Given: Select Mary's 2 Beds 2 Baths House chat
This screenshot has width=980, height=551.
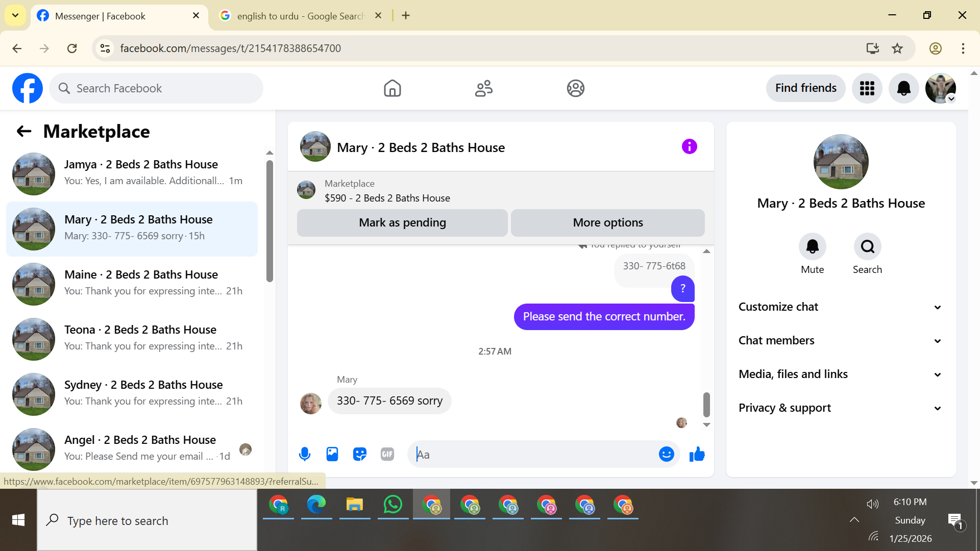Looking at the screenshot, I should 132,229.
